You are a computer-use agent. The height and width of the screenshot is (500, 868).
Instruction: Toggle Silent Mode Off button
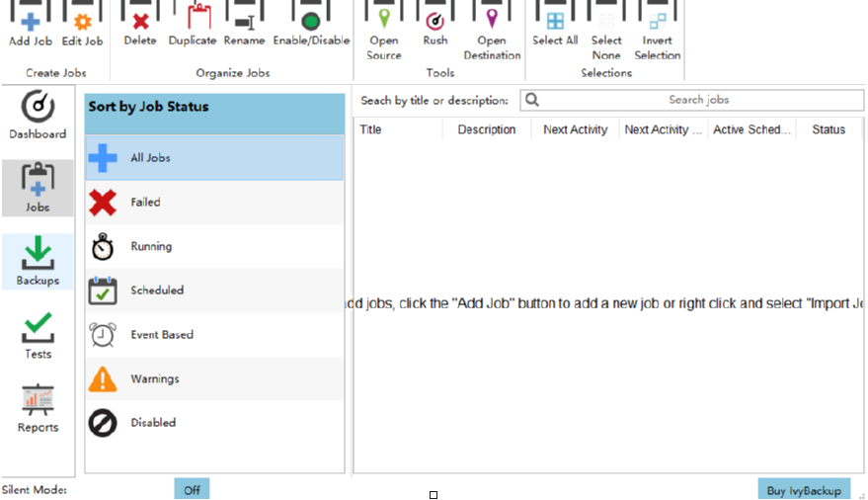193,490
